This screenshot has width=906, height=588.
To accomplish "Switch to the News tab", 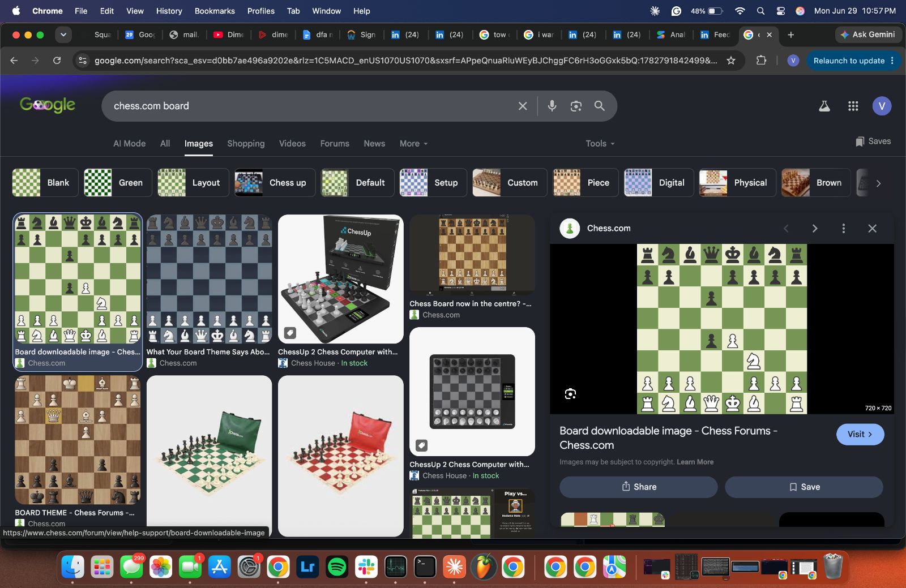I will click(x=374, y=144).
